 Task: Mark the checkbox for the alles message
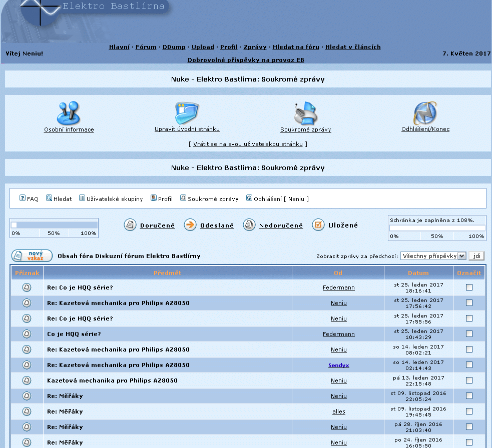click(x=469, y=411)
